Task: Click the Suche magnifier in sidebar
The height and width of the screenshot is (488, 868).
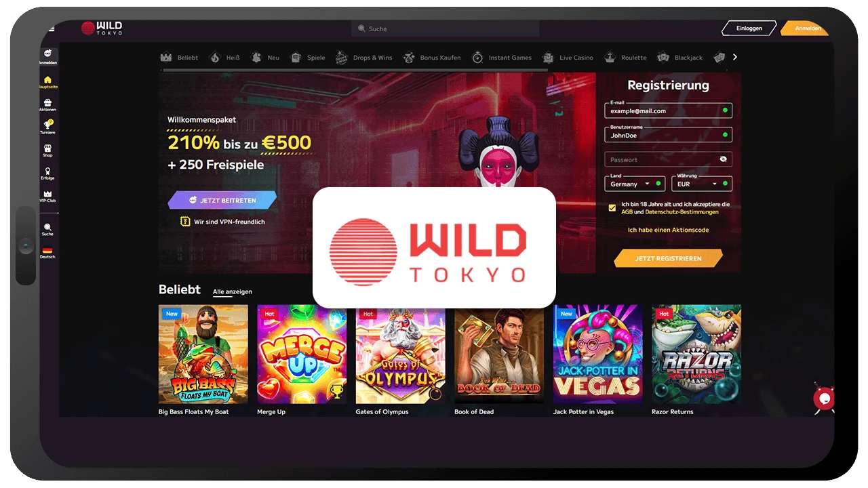Action: 47,227
